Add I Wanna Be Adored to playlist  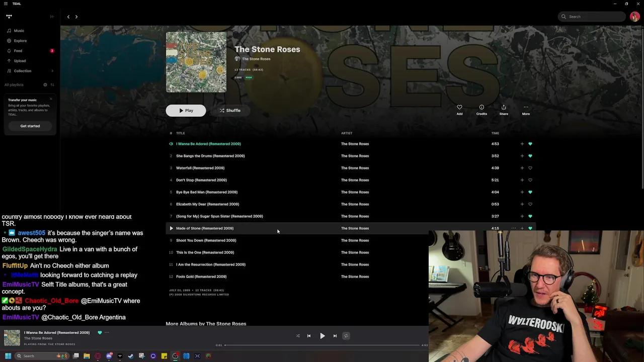pyautogui.click(x=522, y=144)
